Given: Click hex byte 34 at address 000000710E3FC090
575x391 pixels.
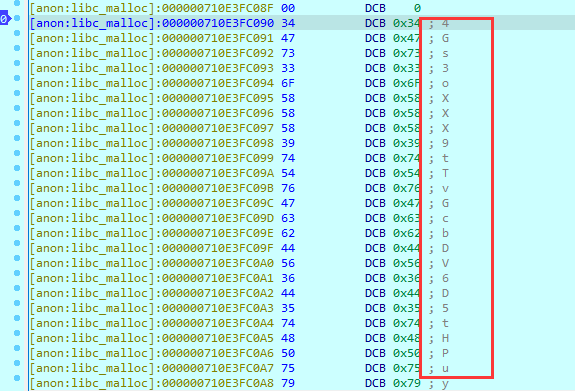Looking at the screenshot, I should (x=288, y=23).
